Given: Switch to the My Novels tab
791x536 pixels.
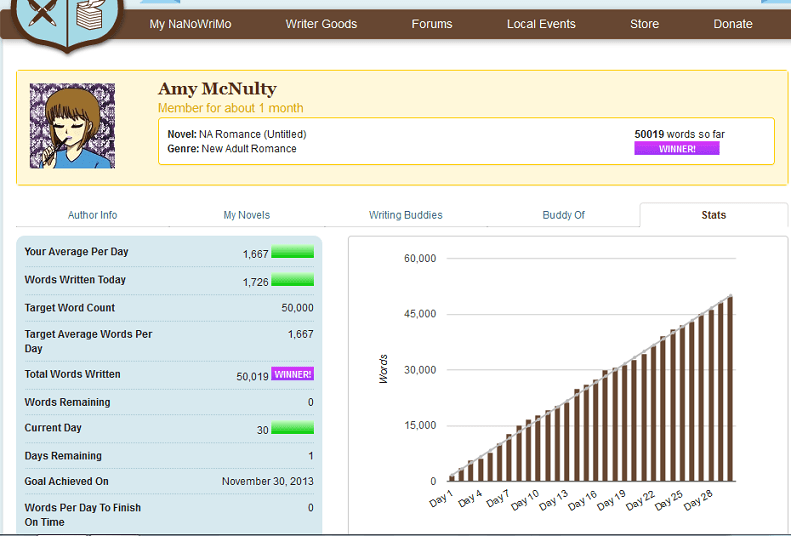Looking at the screenshot, I should [x=247, y=215].
